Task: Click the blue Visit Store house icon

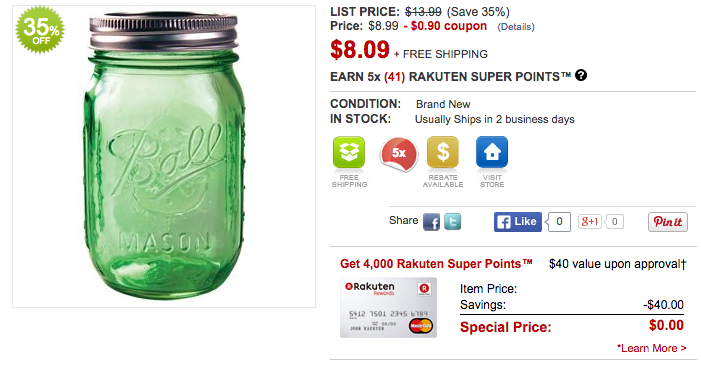Action: [x=492, y=153]
